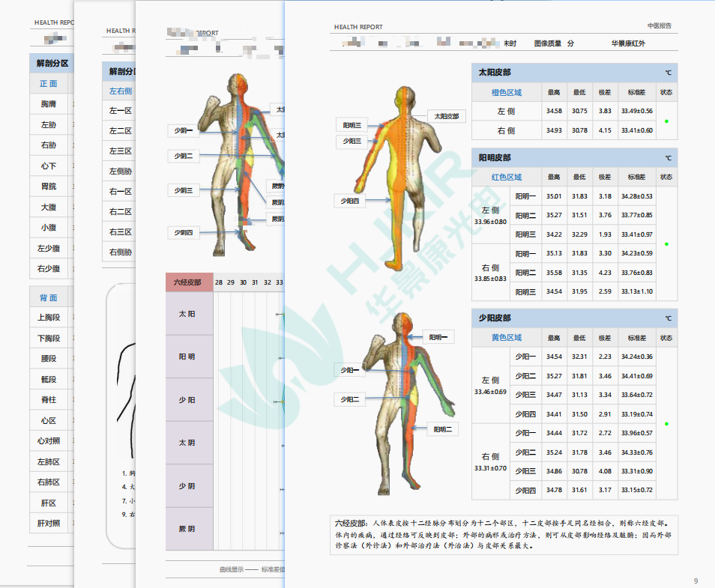The height and width of the screenshot is (588, 715).
Task: Click the 橙色区域 column heading
Action: coord(506,93)
